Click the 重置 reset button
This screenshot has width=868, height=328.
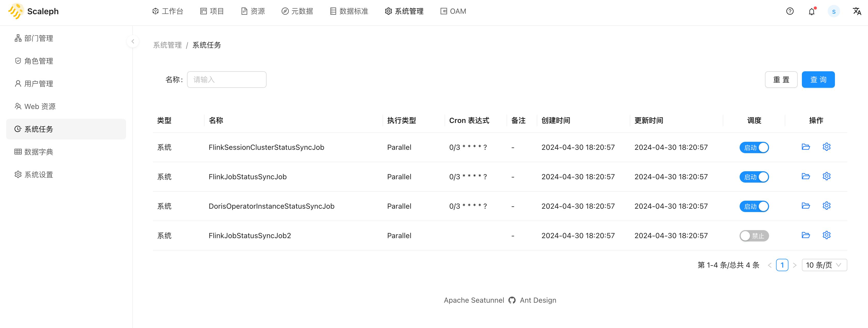(x=781, y=80)
